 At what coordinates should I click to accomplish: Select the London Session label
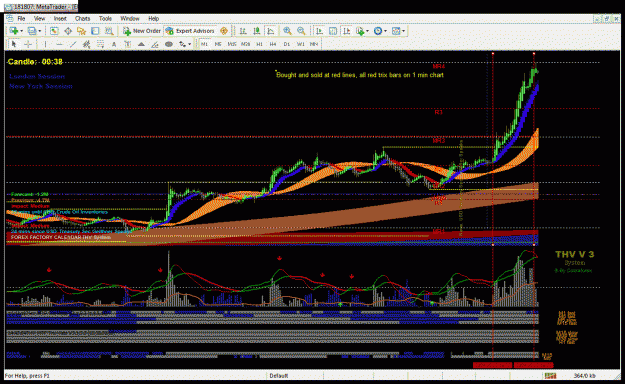[x=37, y=76]
